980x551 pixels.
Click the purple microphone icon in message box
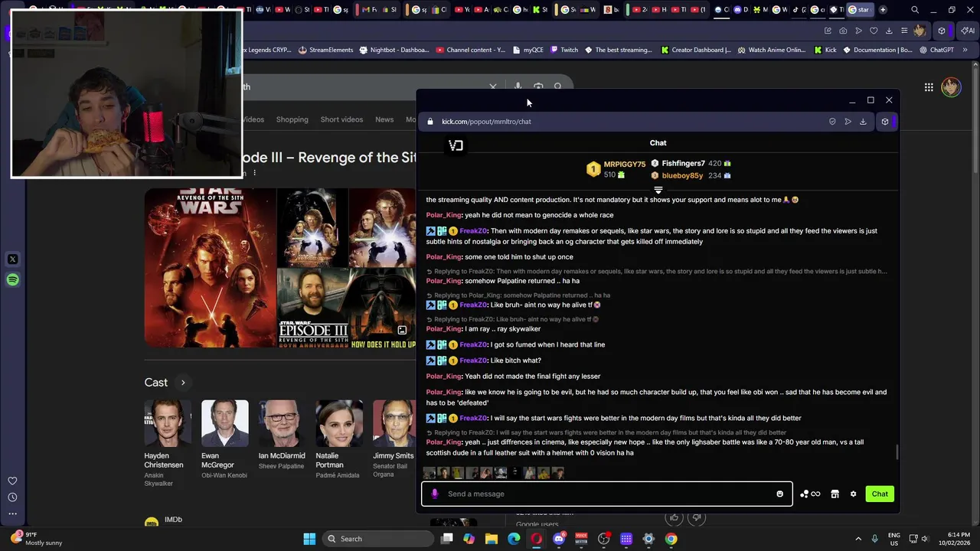(435, 494)
